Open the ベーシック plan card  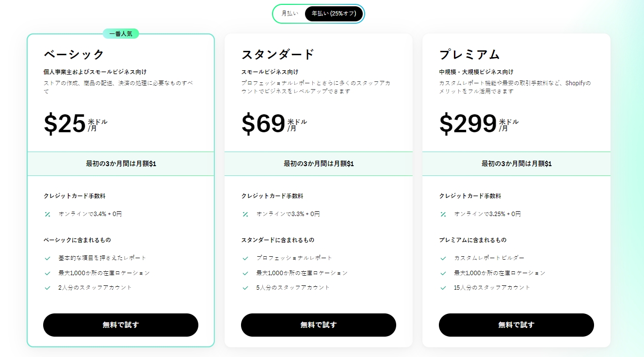121,189
